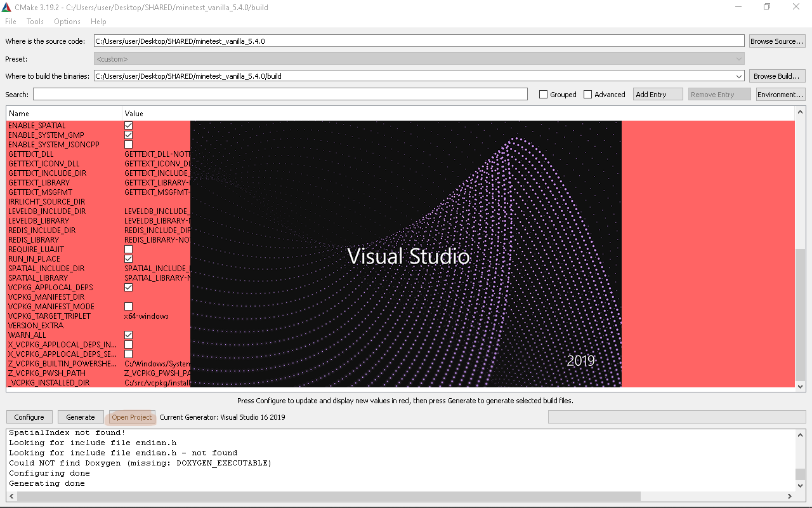The height and width of the screenshot is (508, 812).
Task: Click output log horizontal scrollbar thumb
Action: 329,496
